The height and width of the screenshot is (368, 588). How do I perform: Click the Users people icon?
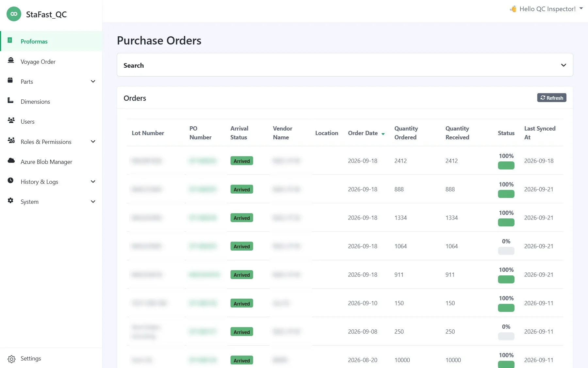(11, 120)
